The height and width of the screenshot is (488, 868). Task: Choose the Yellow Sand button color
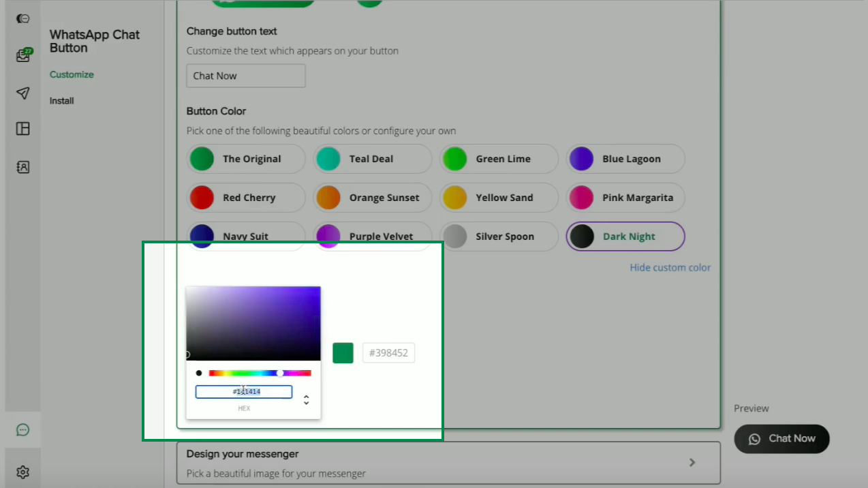(499, 198)
